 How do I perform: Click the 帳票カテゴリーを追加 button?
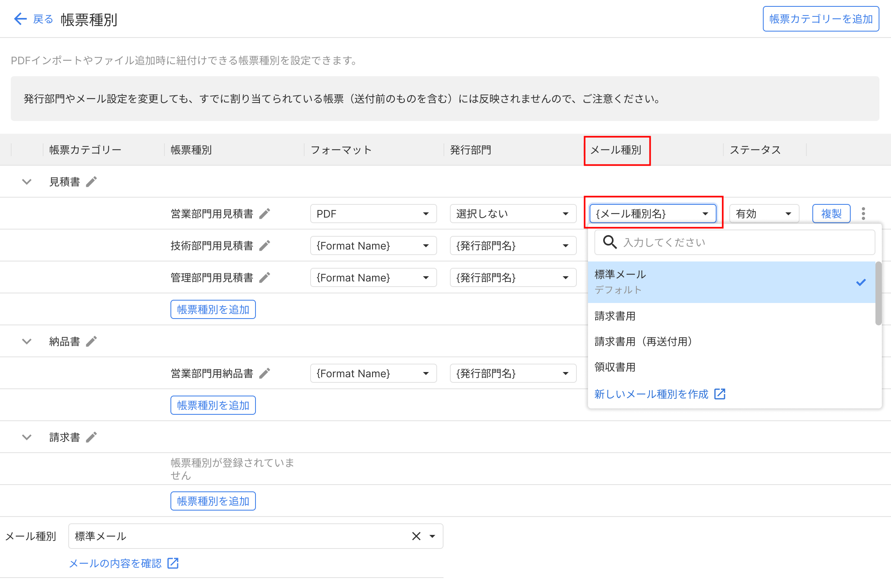[x=821, y=19]
